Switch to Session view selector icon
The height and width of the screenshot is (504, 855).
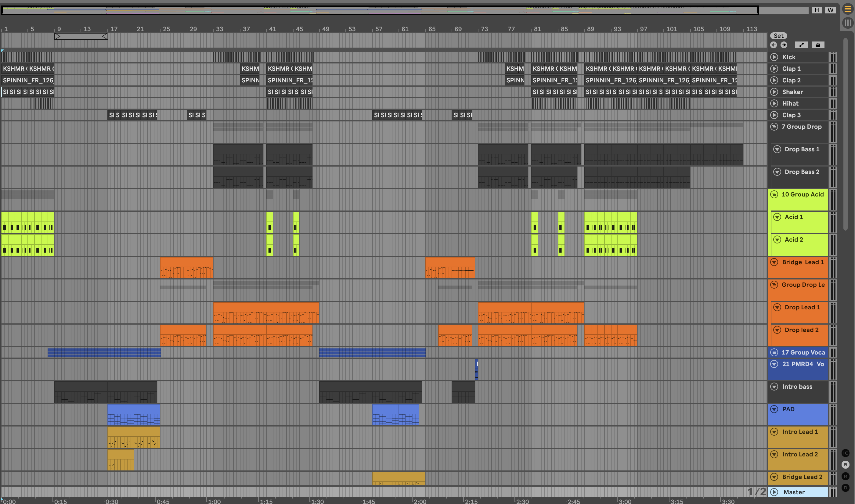(x=848, y=23)
